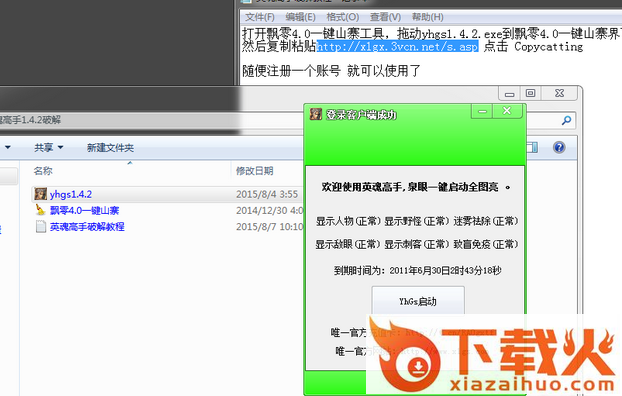Open the 帮助(H) menu in Notepad

pyautogui.click(x=428, y=17)
